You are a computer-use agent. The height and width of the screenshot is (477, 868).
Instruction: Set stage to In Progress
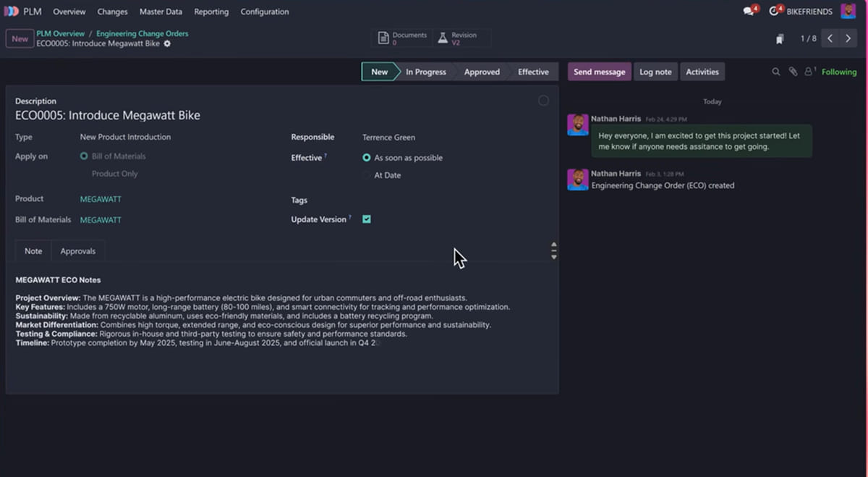[x=426, y=72]
